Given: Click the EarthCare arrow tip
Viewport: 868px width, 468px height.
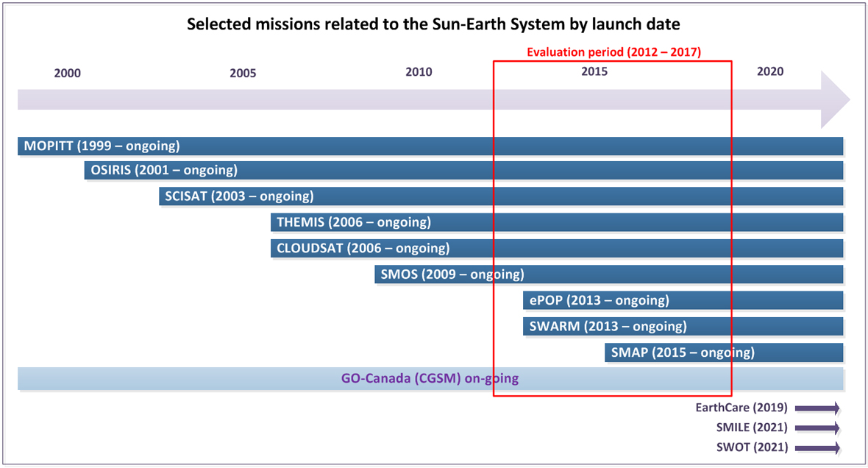Looking at the screenshot, I should click(841, 407).
